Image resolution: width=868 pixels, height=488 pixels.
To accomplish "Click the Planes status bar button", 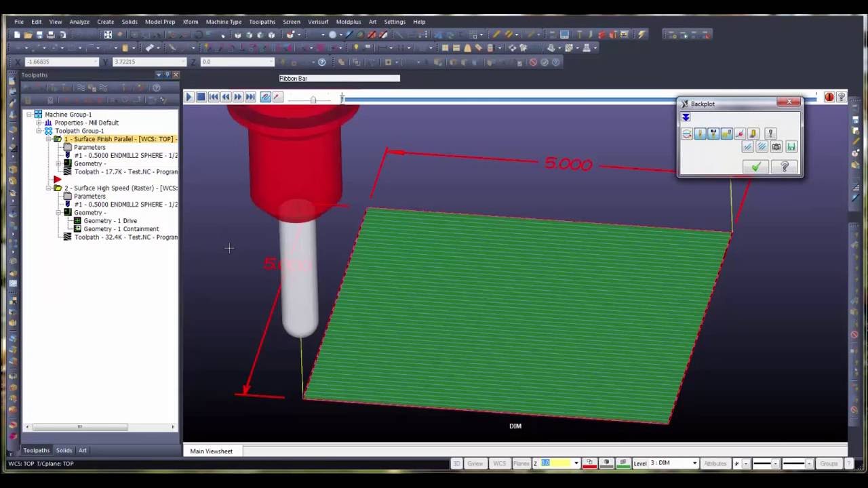I will pos(521,464).
